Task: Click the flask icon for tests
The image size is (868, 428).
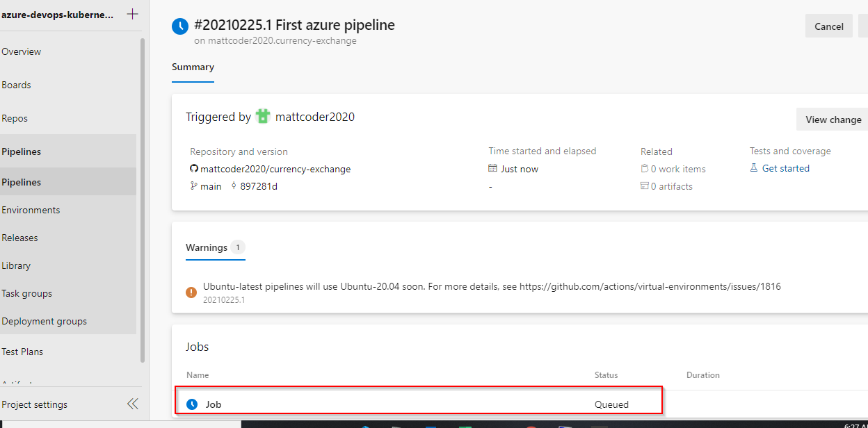Action: pos(754,168)
